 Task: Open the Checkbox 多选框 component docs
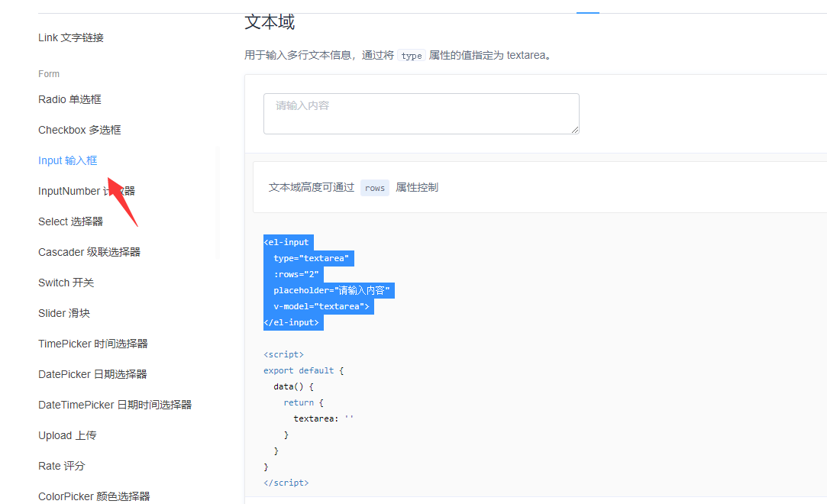79,129
